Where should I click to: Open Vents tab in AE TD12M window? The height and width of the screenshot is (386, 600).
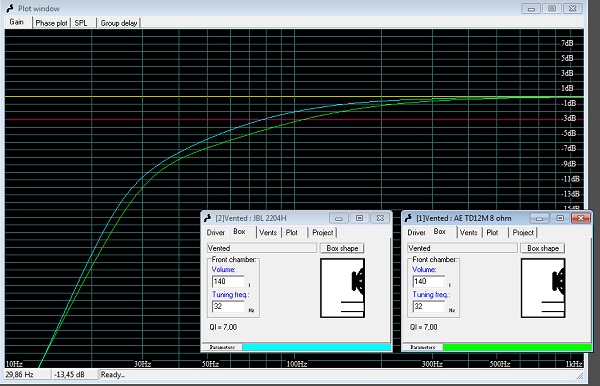pos(468,233)
